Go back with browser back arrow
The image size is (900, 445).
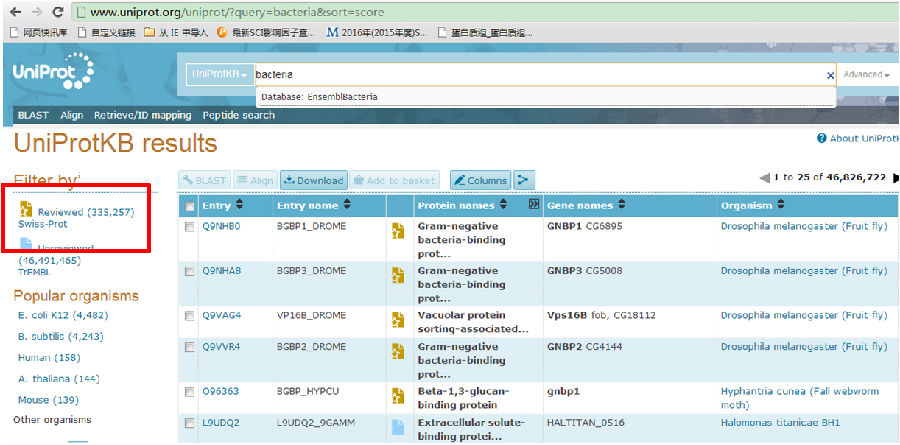click(x=15, y=12)
